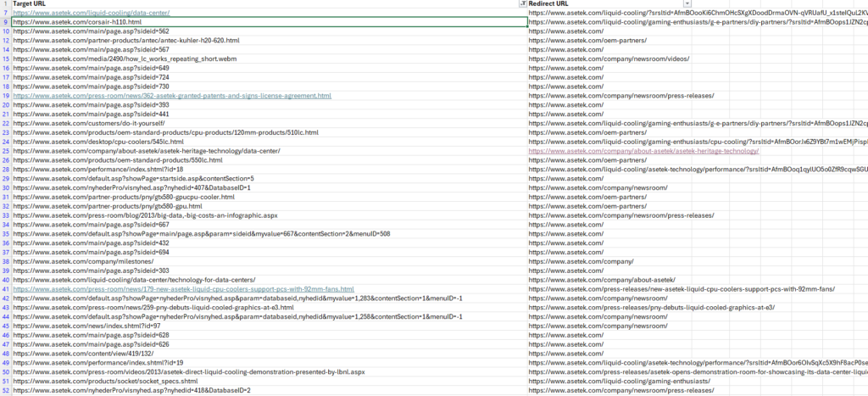
Task: Open the Redirect URL column filter dropdown
Action: pos(687,3)
